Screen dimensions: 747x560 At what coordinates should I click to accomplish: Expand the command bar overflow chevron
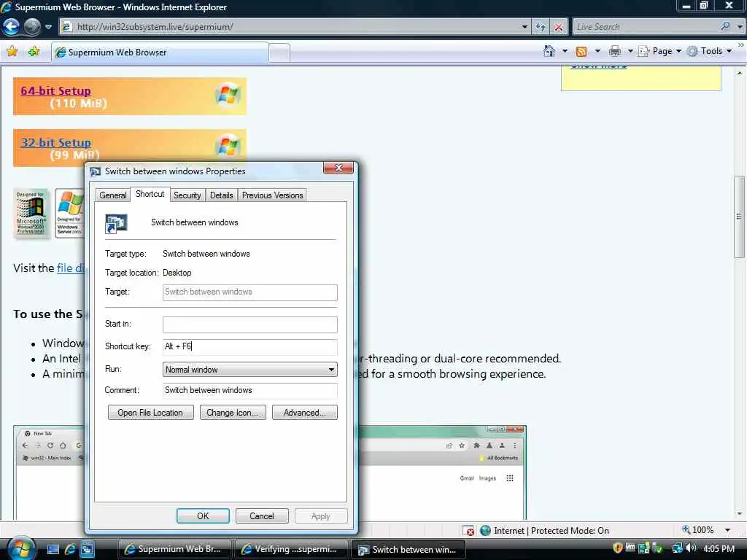(x=741, y=45)
